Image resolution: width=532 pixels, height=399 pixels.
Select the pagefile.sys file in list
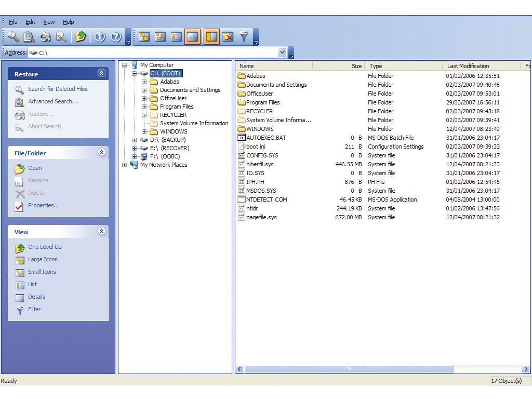261,217
